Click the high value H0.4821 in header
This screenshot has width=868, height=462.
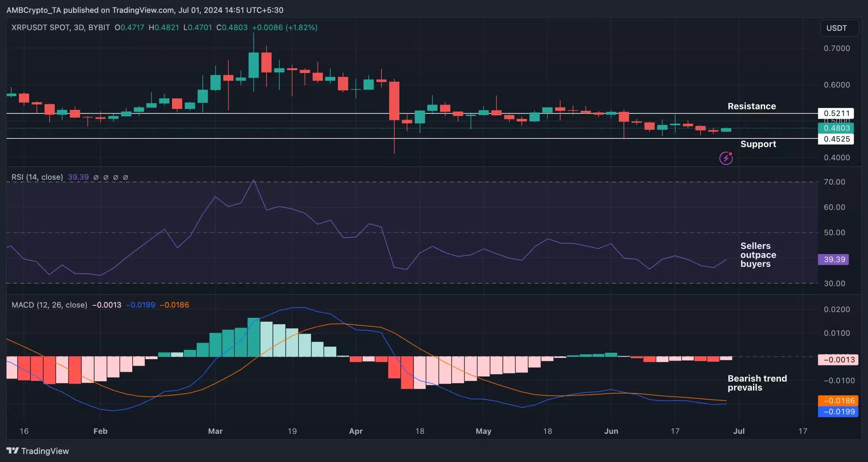[x=164, y=27]
